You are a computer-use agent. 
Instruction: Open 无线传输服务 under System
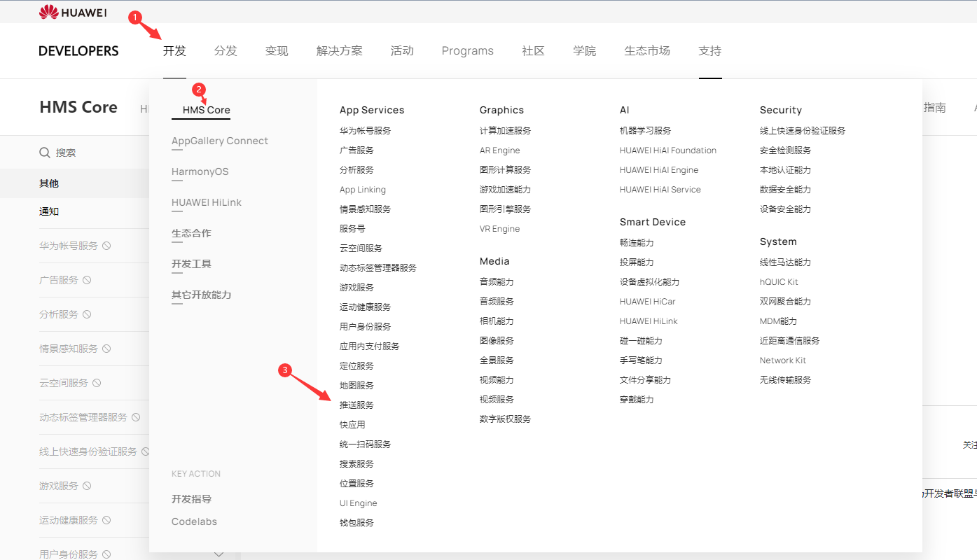(x=786, y=380)
